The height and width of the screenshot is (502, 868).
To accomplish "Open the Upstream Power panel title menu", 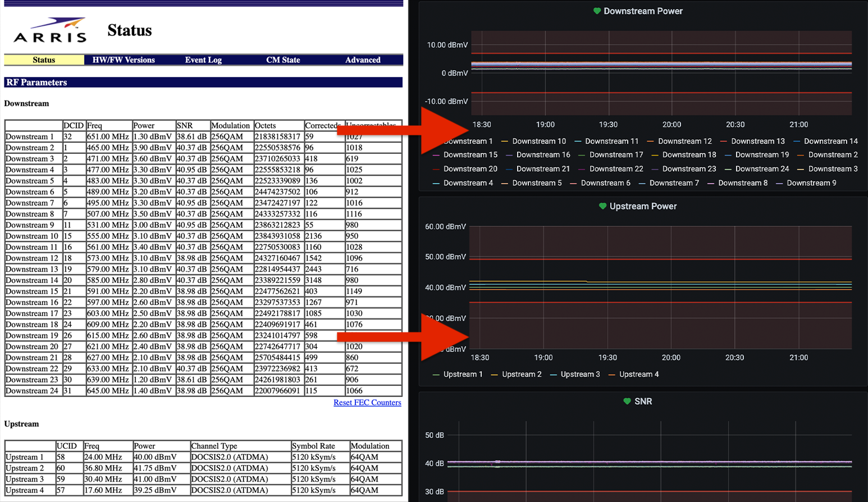I will 643,206.
